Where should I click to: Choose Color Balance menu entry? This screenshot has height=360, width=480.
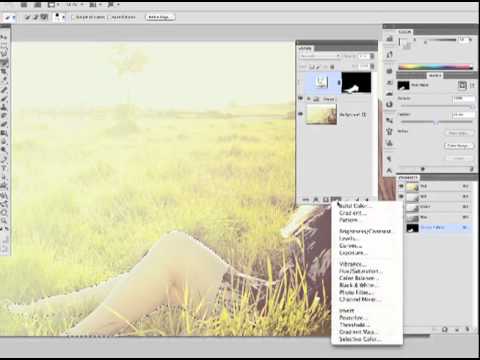(359, 278)
